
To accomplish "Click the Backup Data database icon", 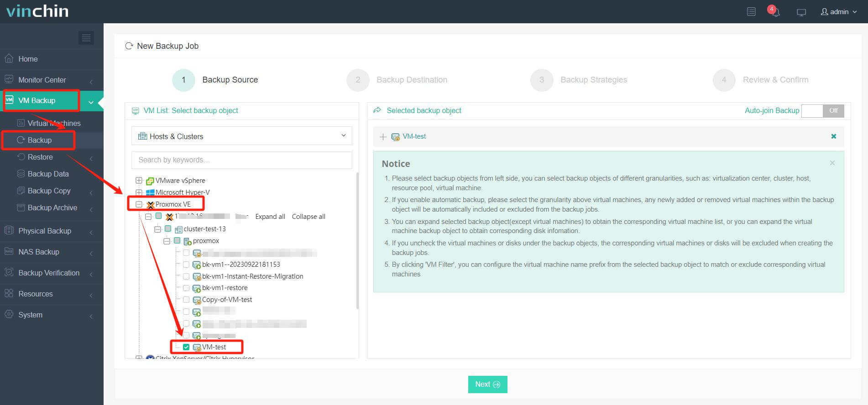I will click(21, 174).
